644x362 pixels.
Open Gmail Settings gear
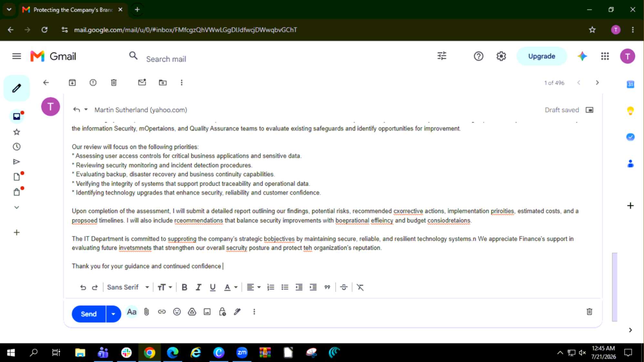coord(501,56)
